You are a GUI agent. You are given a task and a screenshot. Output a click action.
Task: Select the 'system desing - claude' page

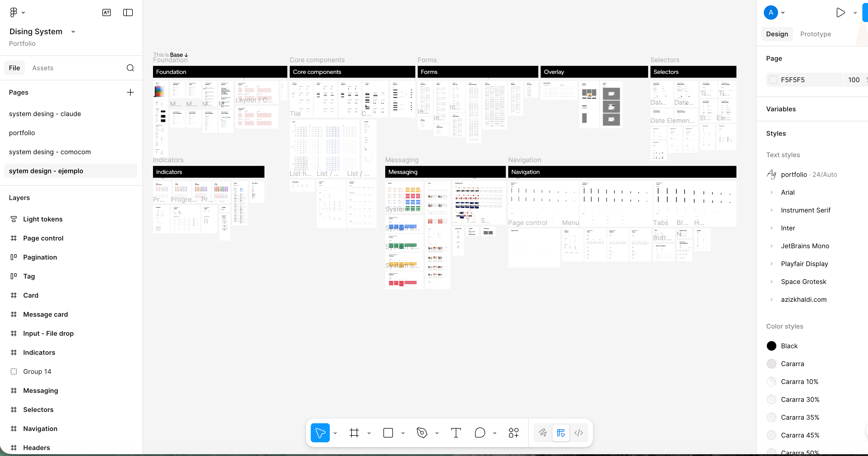(45, 114)
